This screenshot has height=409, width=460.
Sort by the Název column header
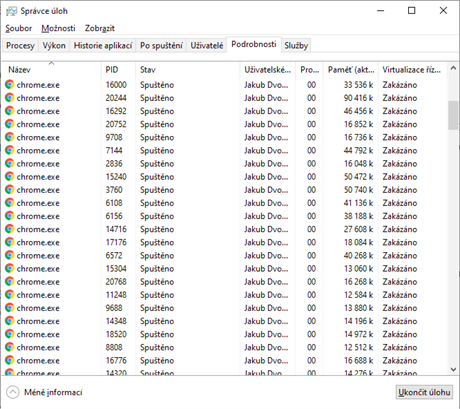51,69
